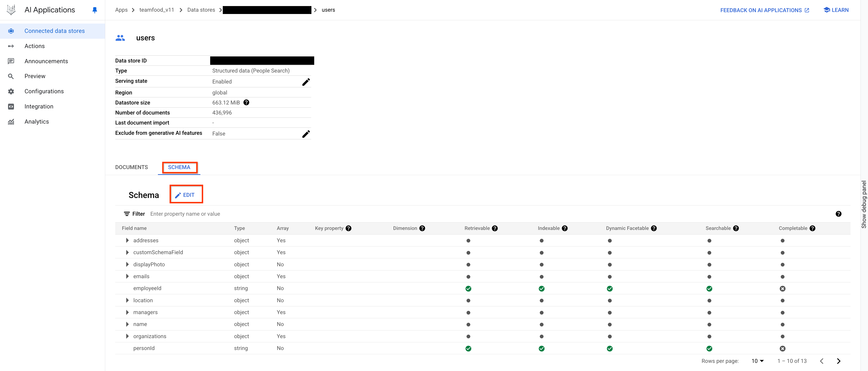Open the schema table help icon
Viewport: 868px width, 371px height.
839,214
